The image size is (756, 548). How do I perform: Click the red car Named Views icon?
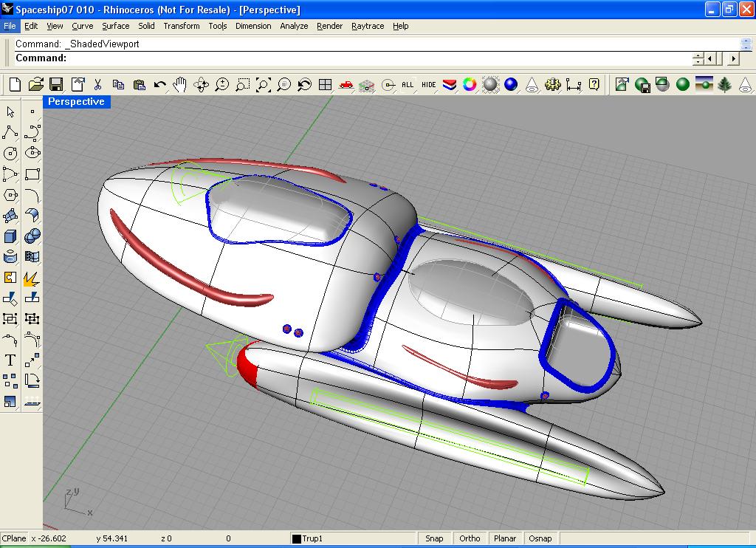(x=346, y=85)
